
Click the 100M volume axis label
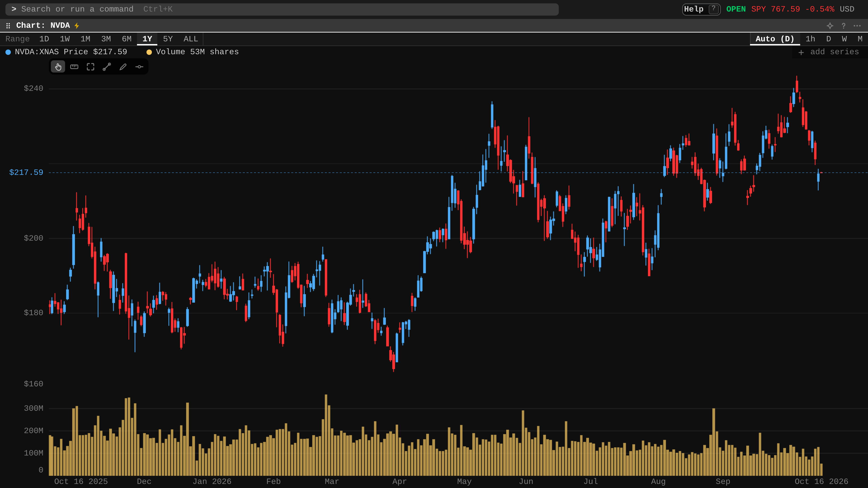33,453
